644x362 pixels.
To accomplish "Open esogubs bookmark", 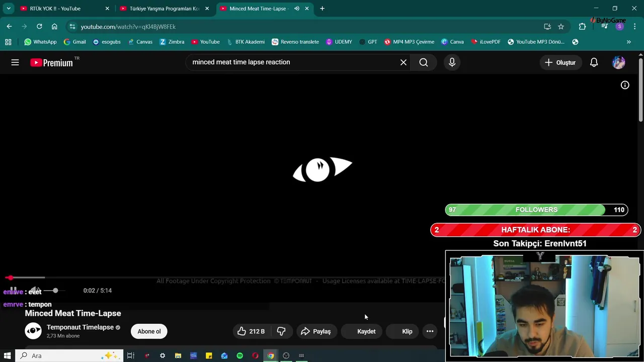I will pyautogui.click(x=107, y=42).
